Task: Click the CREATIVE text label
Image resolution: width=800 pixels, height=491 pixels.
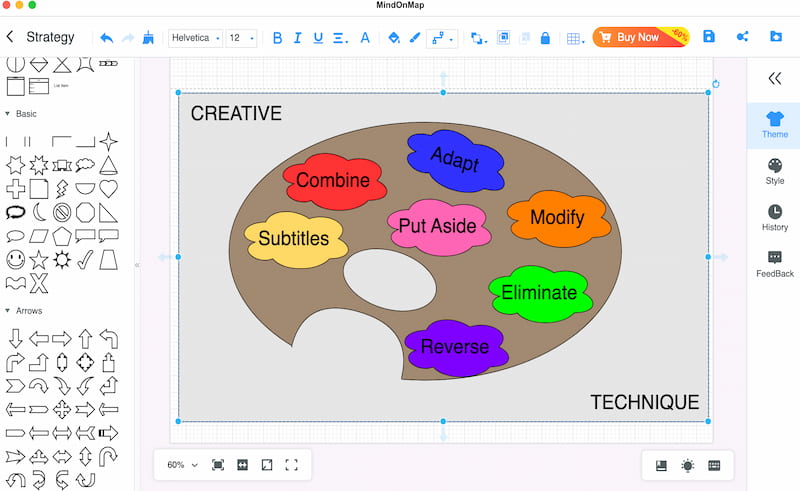Action: [x=236, y=113]
